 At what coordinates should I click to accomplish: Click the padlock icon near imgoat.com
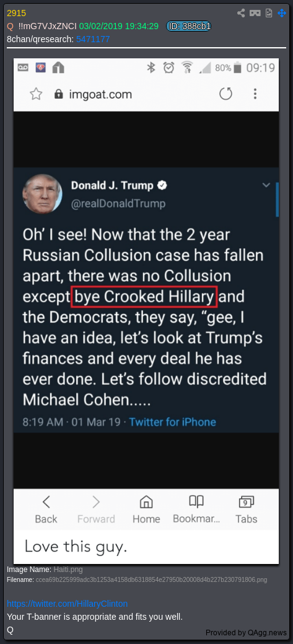click(x=59, y=95)
